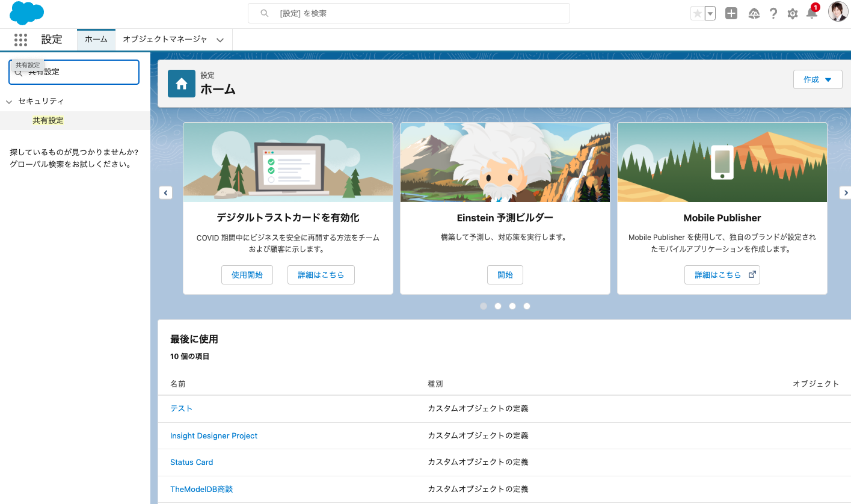Select the first carousel dot indicator
Viewport: 851px width, 504px height.
coord(484,306)
